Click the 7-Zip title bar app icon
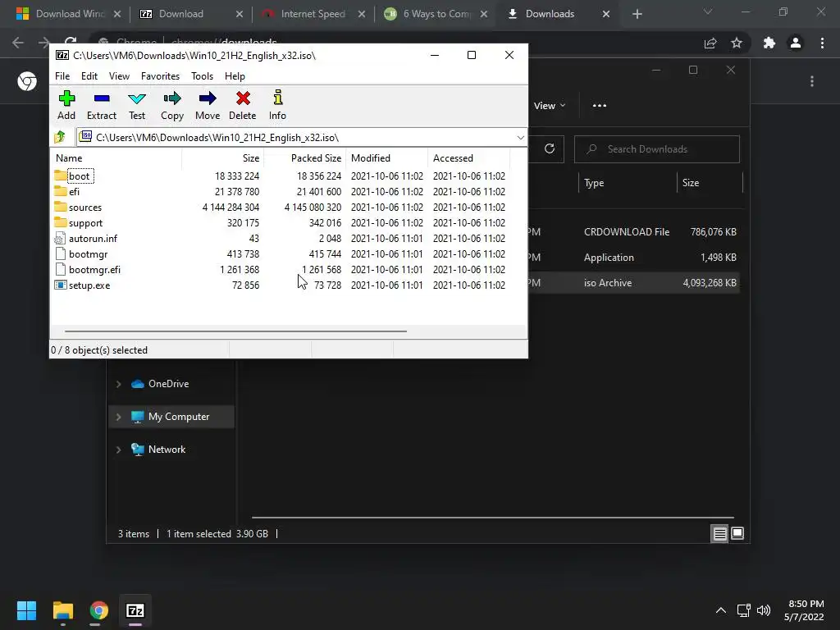 coord(62,55)
